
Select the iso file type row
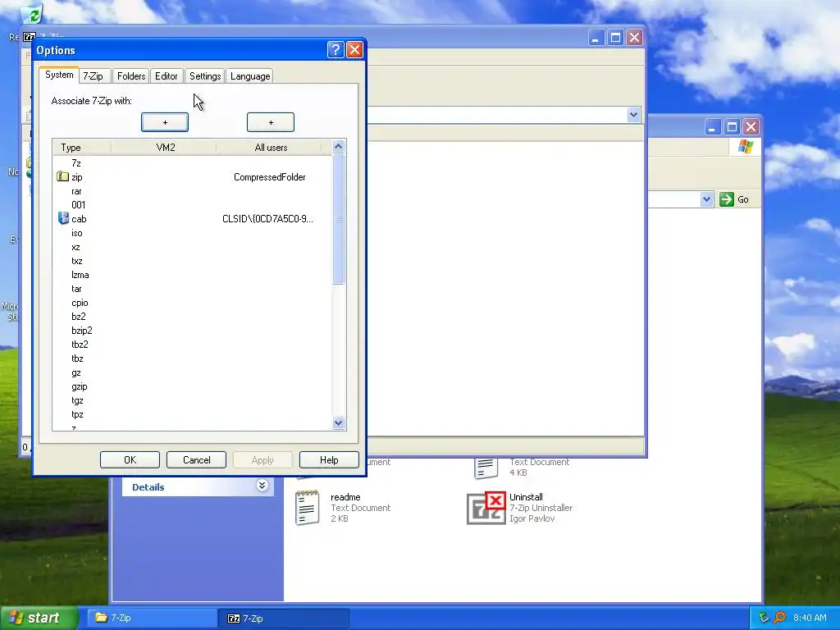click(x=192, y=233)
